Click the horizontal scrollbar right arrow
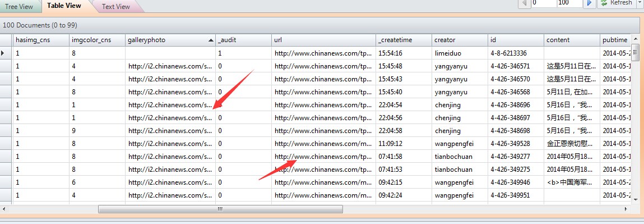 pos(626,209)
